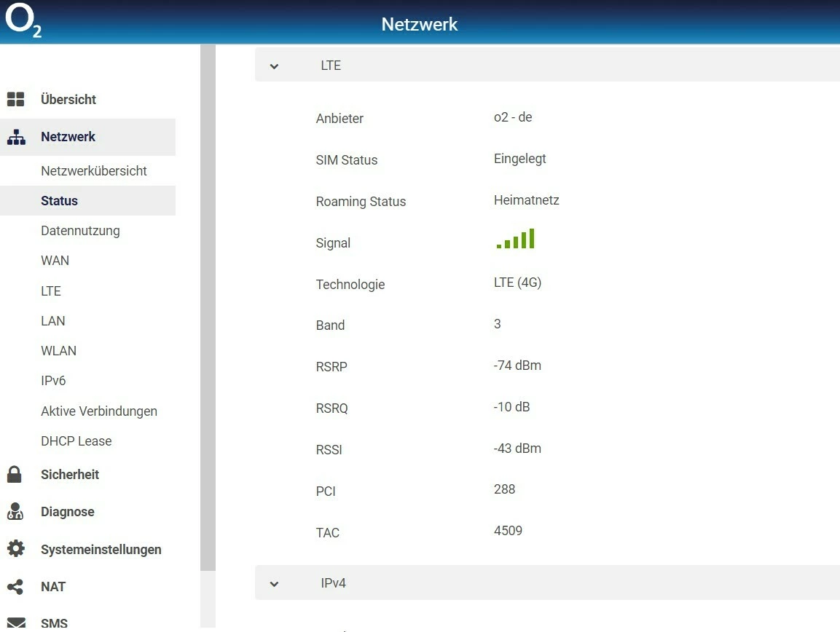Click the Technologie value LTE (4G)
This screenshot has width=840, height=632.
(x=517, y=283)
